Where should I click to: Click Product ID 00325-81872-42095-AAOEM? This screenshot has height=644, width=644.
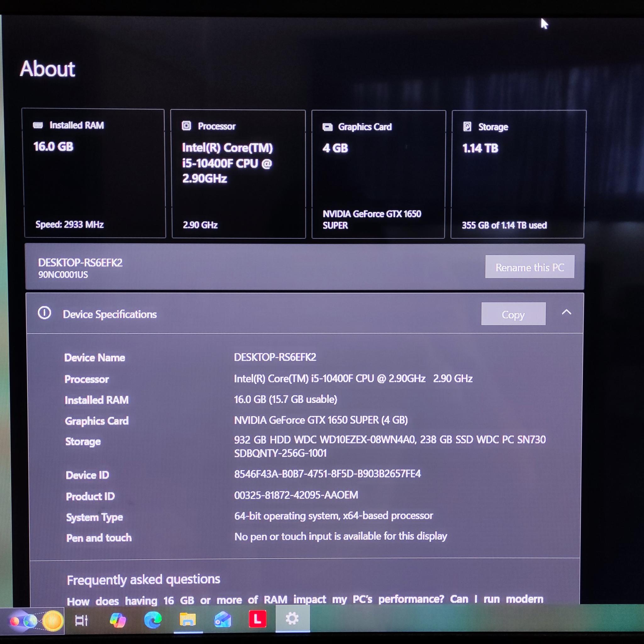coord(296,495)
